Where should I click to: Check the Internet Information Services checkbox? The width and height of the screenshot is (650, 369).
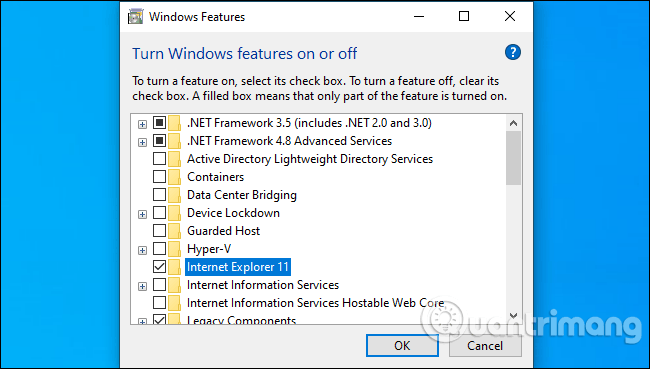(160, 285)
